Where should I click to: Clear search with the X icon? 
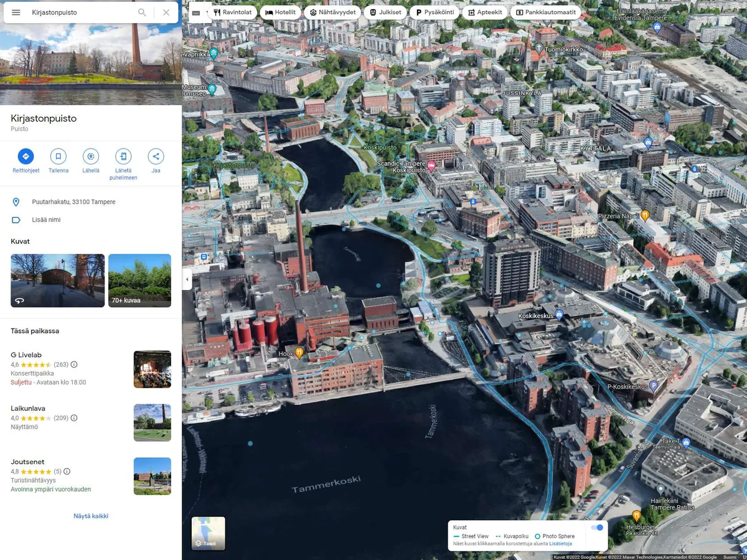166,12
